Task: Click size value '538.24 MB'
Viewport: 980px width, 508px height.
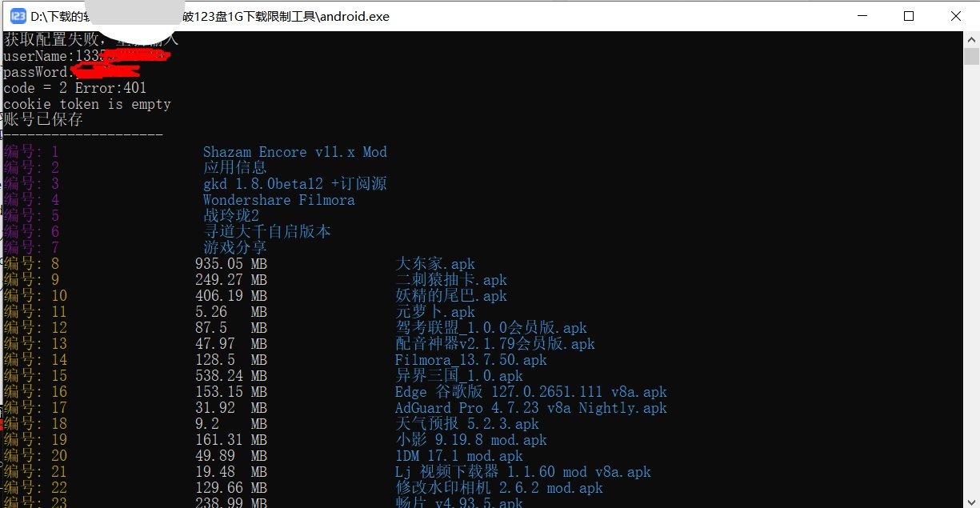Action: [x=231, y=376]
